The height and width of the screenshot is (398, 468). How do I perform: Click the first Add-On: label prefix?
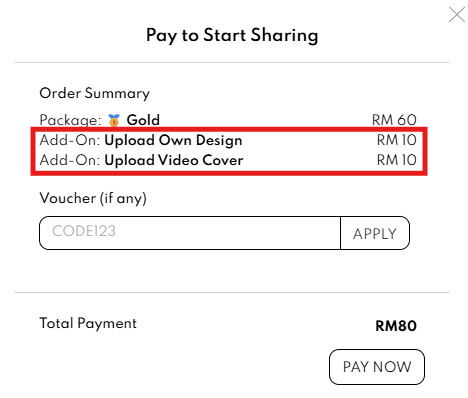coord(70,140)
